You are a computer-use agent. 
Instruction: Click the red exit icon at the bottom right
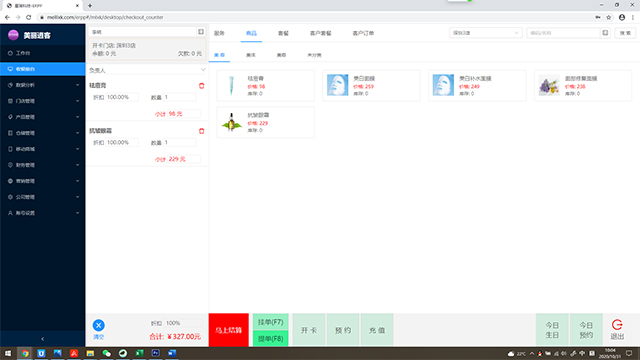[617, 325]
